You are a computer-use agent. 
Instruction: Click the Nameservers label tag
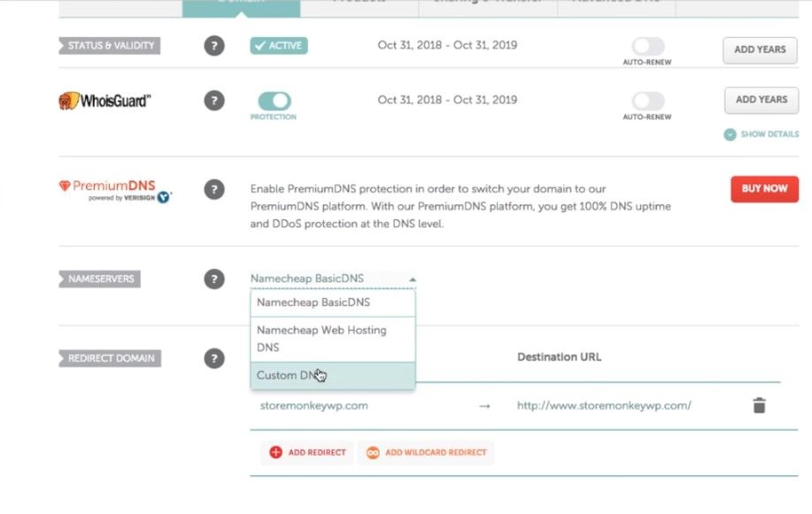tap(99, 279)
